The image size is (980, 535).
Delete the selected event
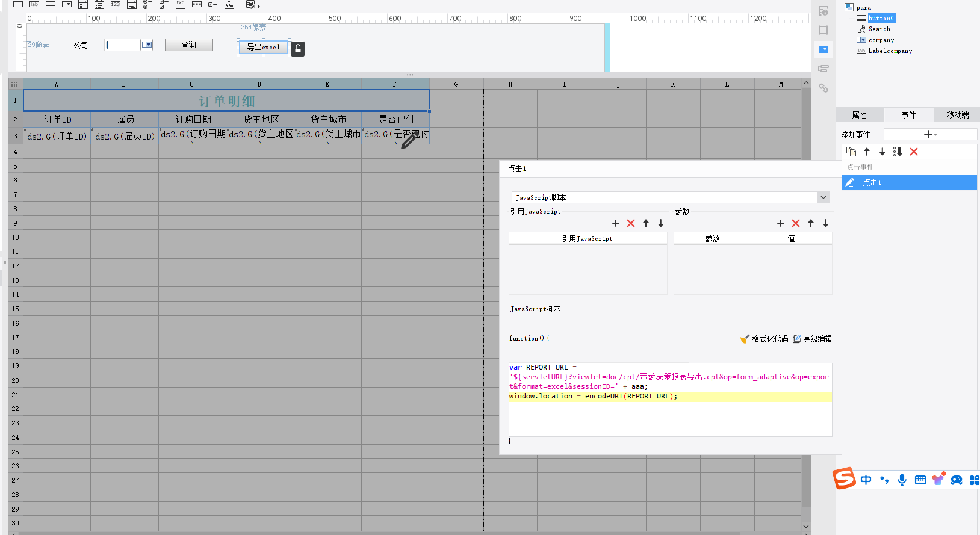[x=914, y=152]
